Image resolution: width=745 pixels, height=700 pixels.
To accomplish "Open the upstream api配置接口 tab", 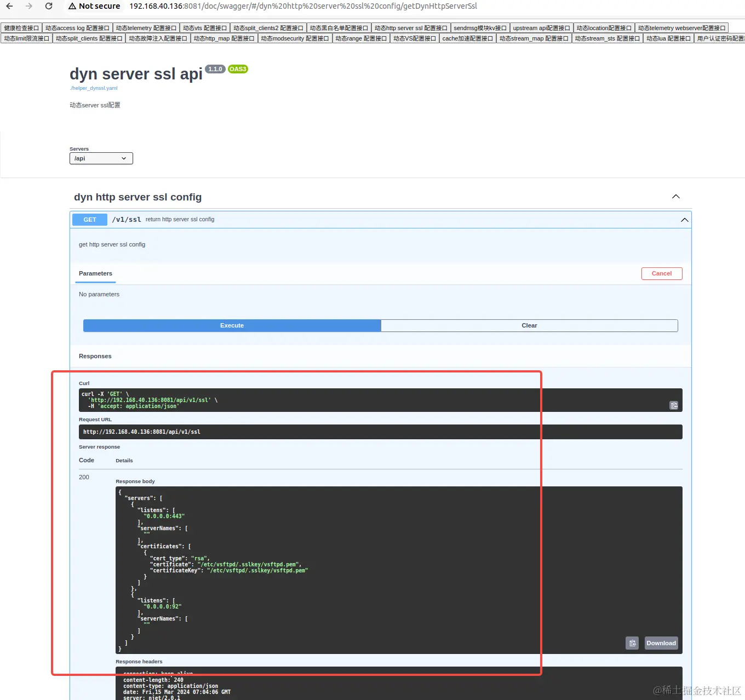I will pyautogui.click(x=541, y=28).
